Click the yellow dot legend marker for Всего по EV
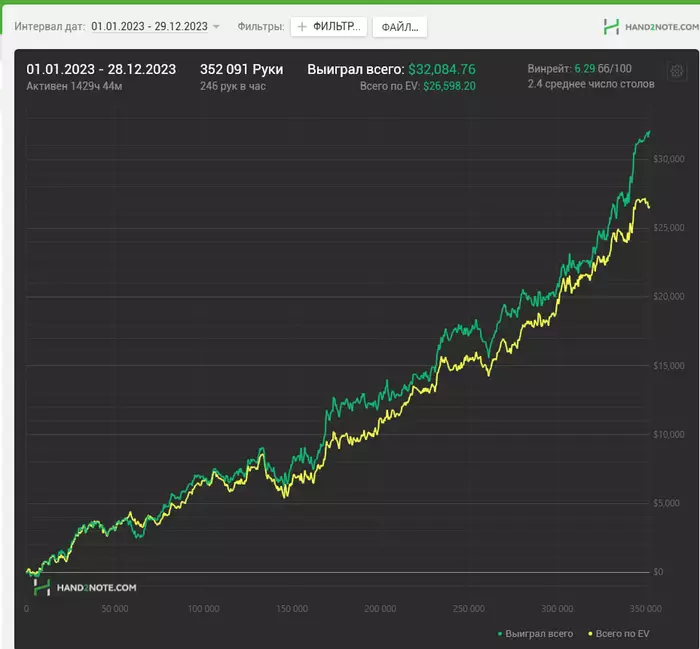The image size is (700, 649). tap(590, 634)
